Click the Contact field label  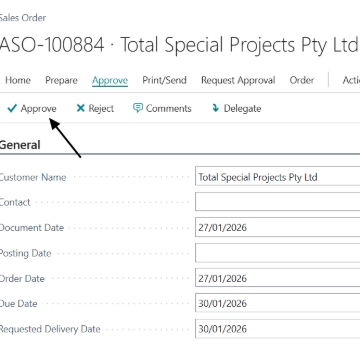point(15,202)
